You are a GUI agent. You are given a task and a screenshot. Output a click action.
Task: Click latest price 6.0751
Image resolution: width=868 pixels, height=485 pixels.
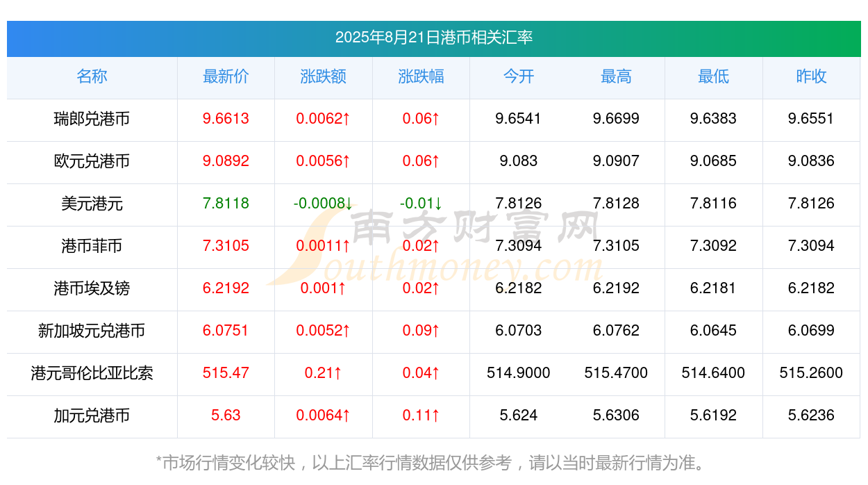pos(226,331)
